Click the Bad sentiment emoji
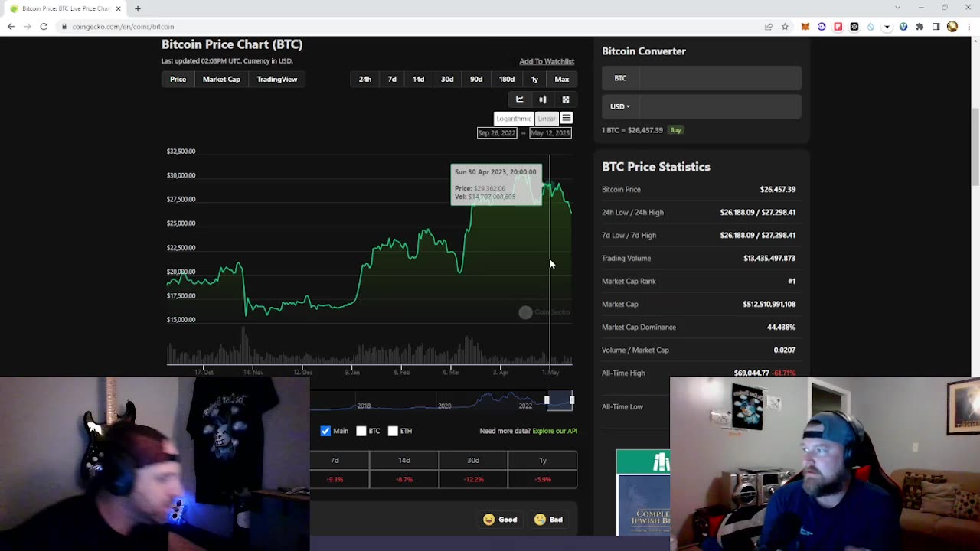 coord(540,520)
